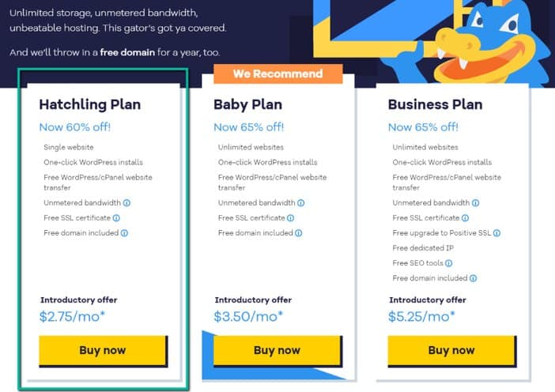Click info icon next to Positive SSL upgrade

(497, 233)
